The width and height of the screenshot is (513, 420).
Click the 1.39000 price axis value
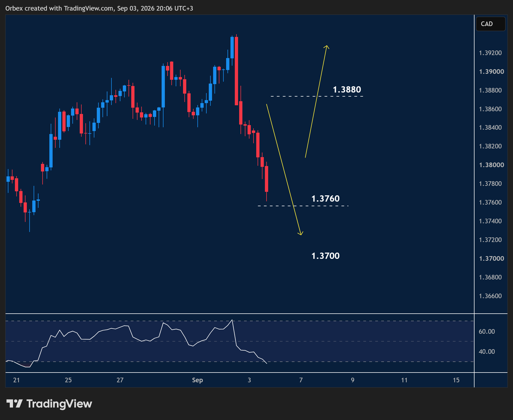[x=491, y=72]
